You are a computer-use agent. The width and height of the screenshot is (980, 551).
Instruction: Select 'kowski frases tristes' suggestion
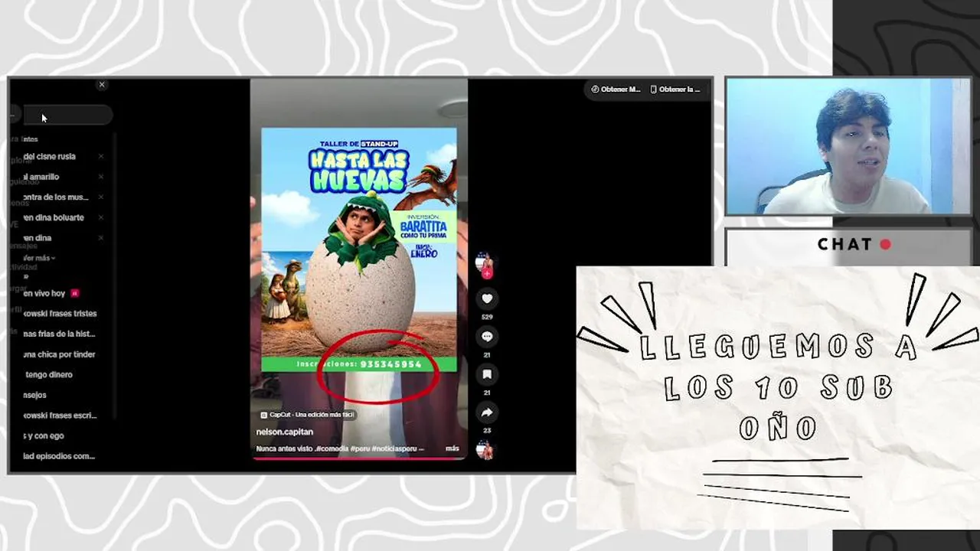pyautogui.click(x=60, y=313)
